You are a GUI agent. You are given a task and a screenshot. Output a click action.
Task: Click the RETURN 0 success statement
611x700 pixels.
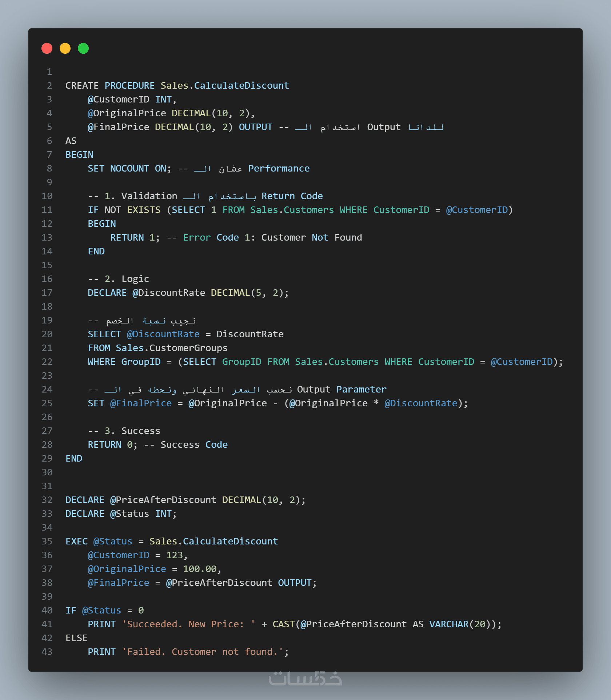click(112, 445)
